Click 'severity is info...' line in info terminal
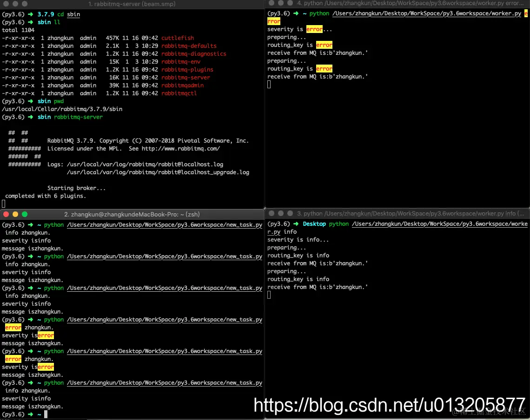The image size is (530, 420). click(298, 240)
